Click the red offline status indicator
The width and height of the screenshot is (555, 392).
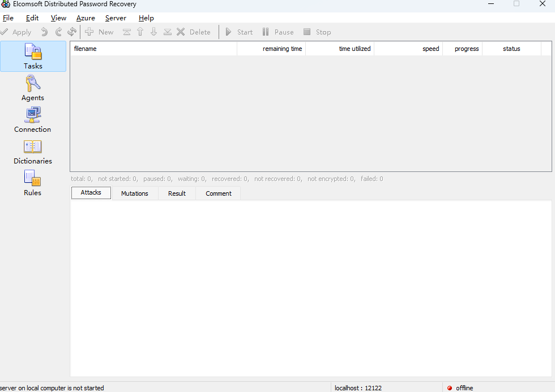(450, 388)
